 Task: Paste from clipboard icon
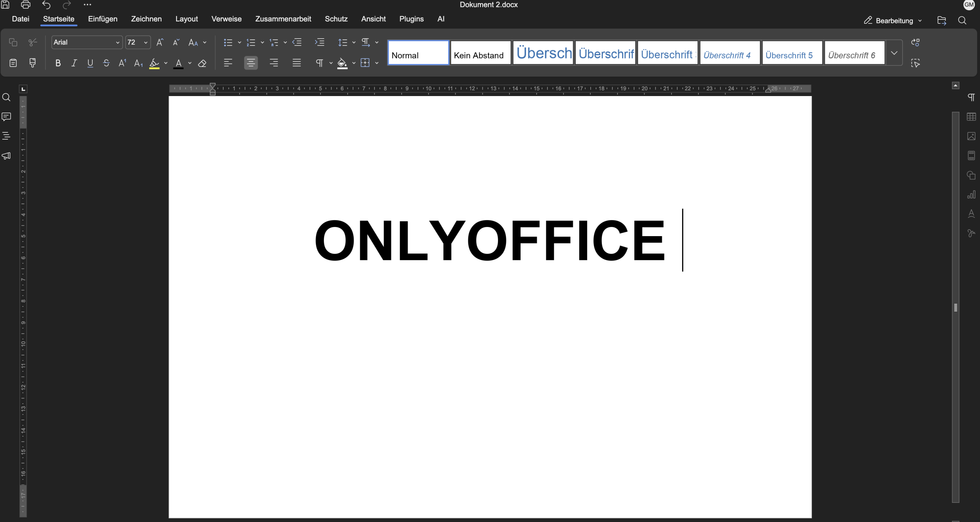[x=13, y=63]
